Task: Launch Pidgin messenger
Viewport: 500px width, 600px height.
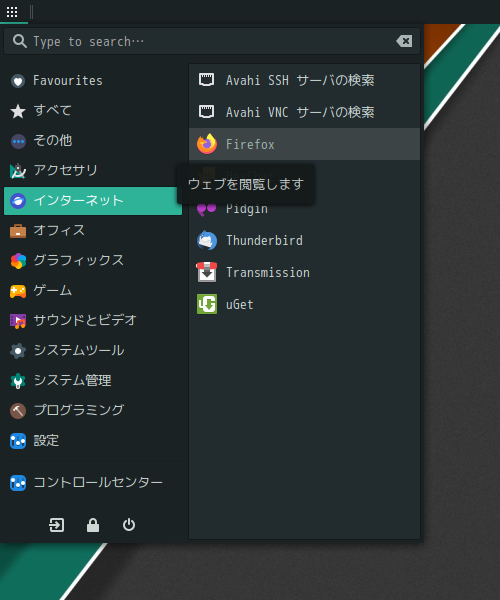Action: 305,209
